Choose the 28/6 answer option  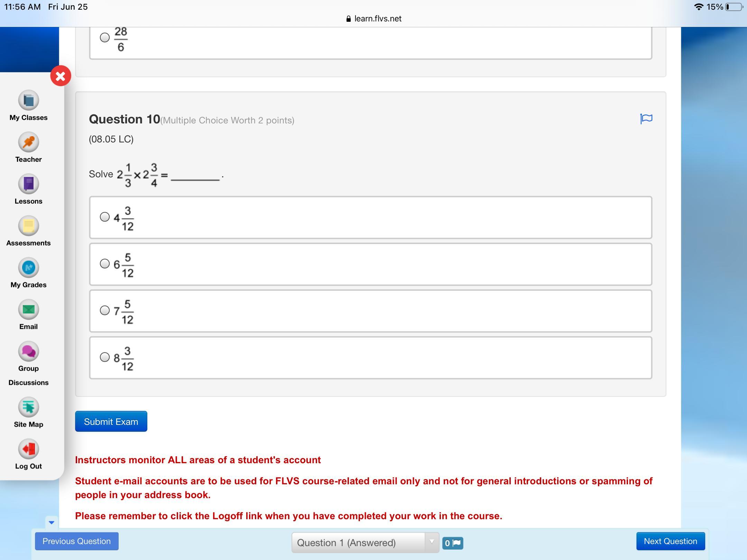(x=104, y=37)
